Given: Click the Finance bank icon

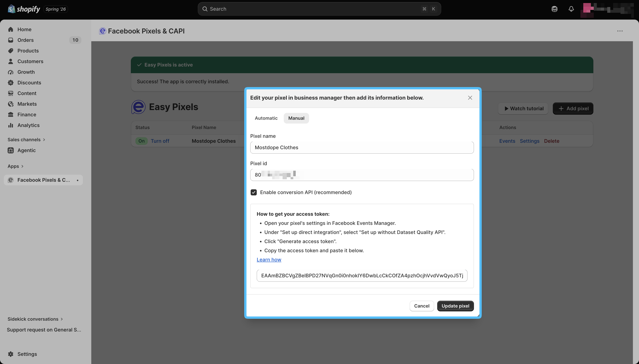Looking at the screenshot, I should pos(10,114).
